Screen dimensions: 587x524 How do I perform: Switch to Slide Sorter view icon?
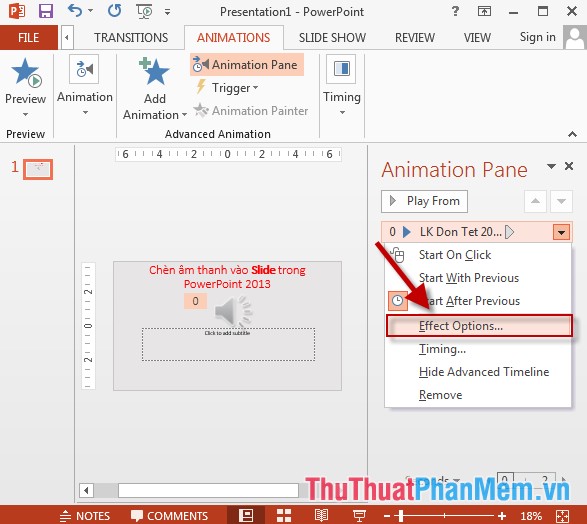pyautogui.click(x=284, y=516)
